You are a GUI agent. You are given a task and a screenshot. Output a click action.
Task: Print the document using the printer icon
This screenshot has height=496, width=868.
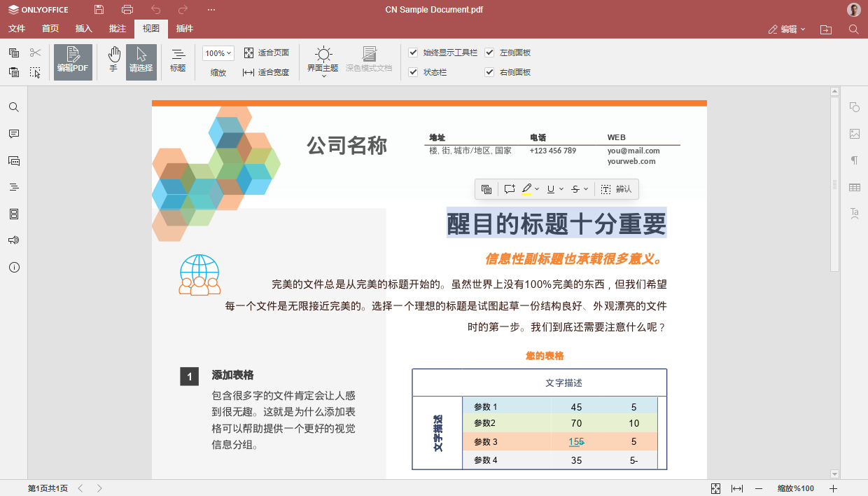tap(127, 10)
